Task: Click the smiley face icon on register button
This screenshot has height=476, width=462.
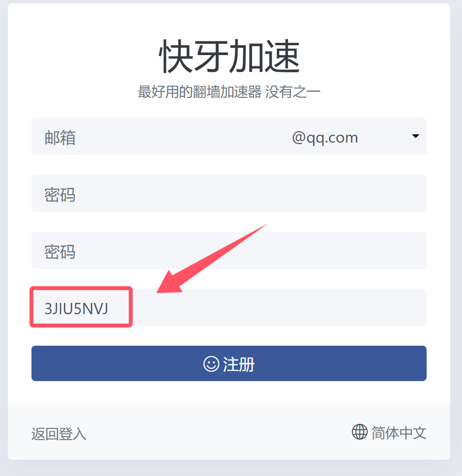Action: tap(211, 364)
